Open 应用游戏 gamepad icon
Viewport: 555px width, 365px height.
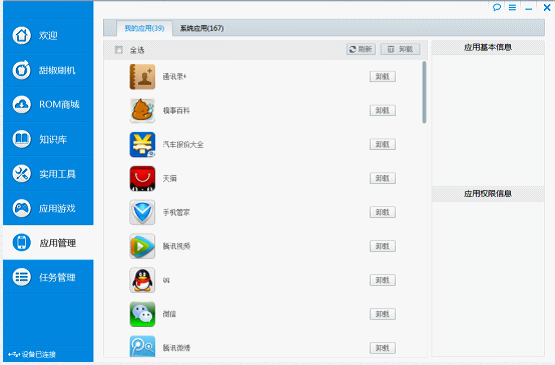point(22,208)
